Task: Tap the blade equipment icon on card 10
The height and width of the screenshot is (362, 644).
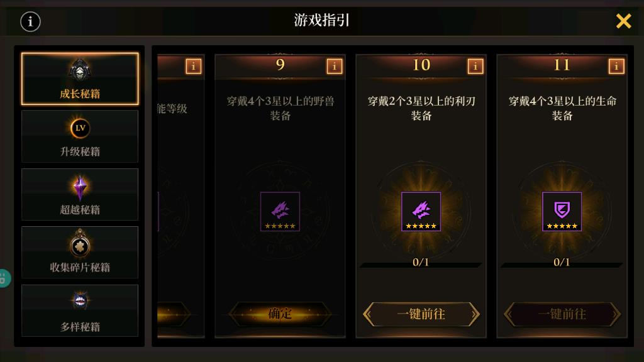Action: click(x=421, y=211)
